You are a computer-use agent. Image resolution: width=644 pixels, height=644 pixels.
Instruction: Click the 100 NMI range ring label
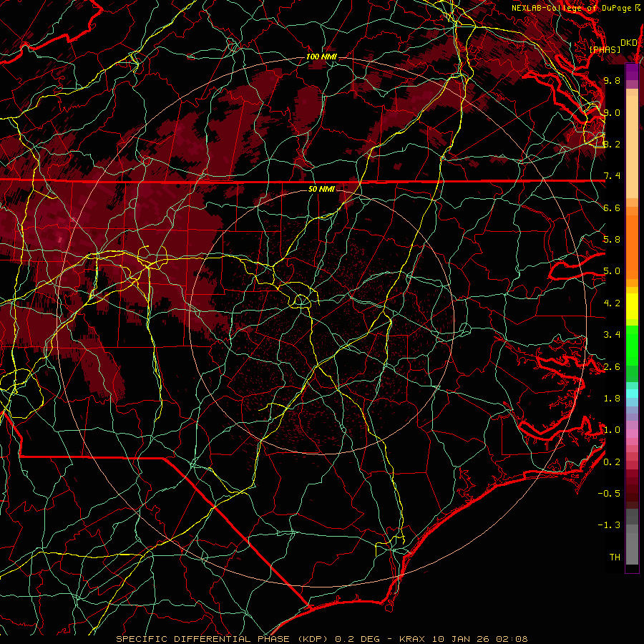point(321,57)
